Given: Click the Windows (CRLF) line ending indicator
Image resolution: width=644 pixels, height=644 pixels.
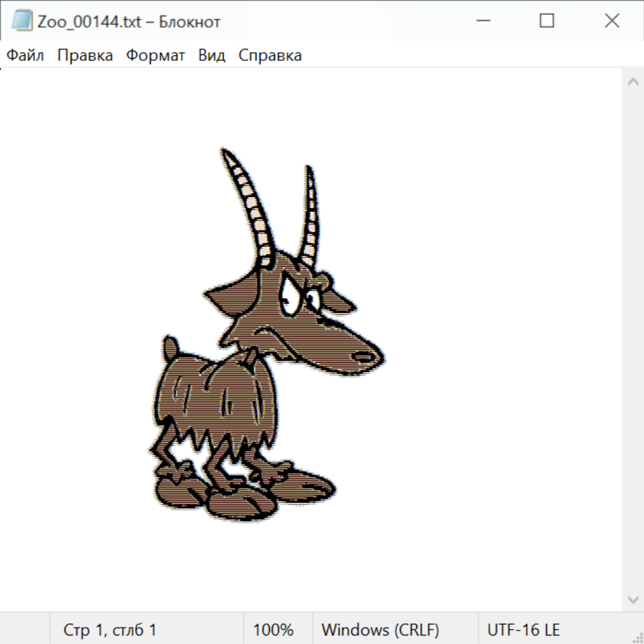Looking at the screenshot, I should pyautogui.click(x=380, y=630).
